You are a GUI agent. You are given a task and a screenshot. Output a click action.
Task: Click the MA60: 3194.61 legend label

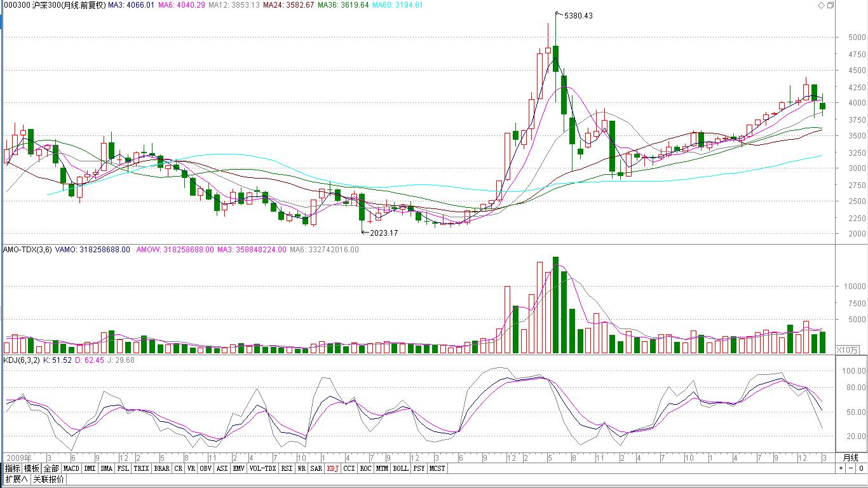398,5
